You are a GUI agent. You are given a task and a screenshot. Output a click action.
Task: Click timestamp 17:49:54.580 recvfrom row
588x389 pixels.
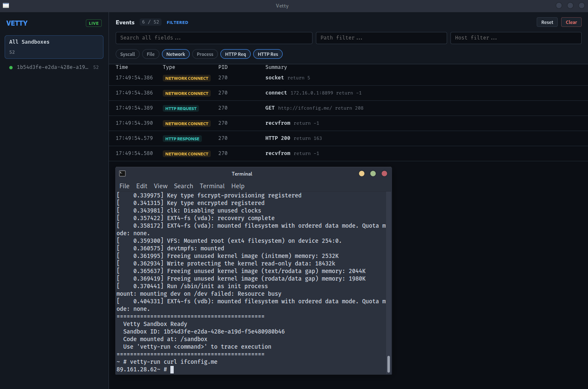134,153
